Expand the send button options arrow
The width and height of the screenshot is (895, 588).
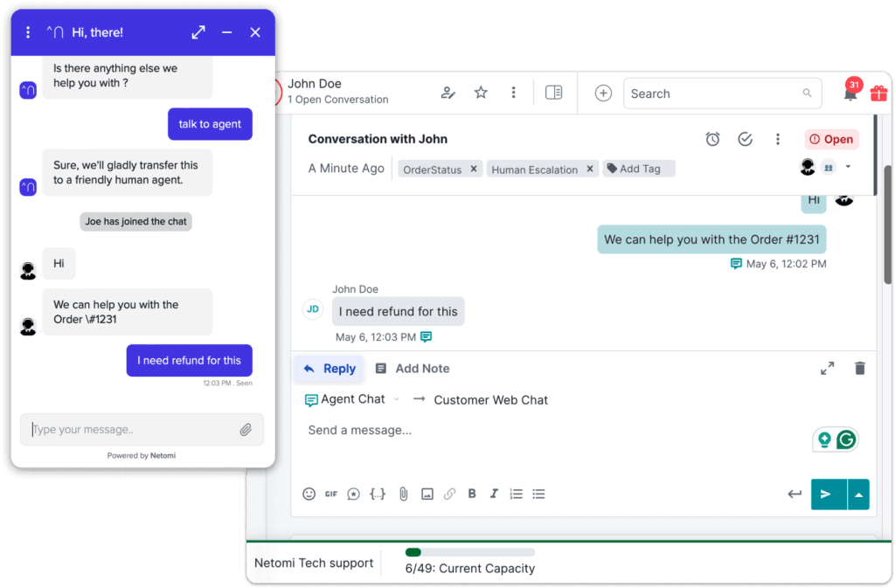coord(857,494)
